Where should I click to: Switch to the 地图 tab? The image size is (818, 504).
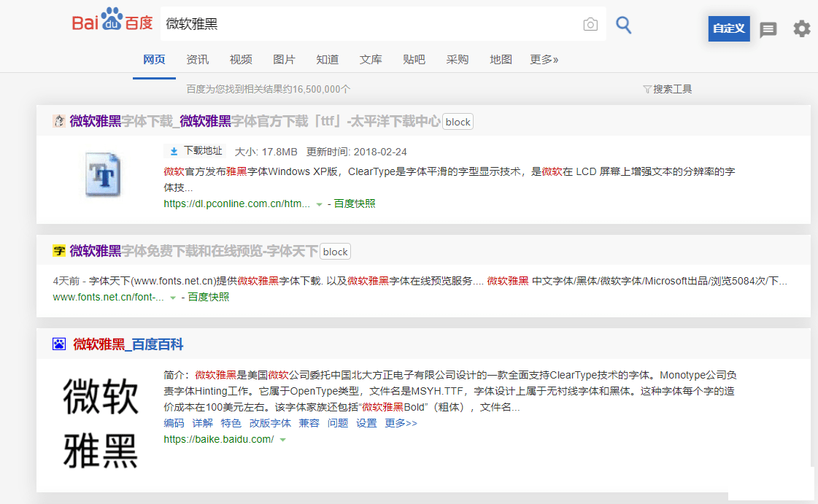(x=501, y=60)
